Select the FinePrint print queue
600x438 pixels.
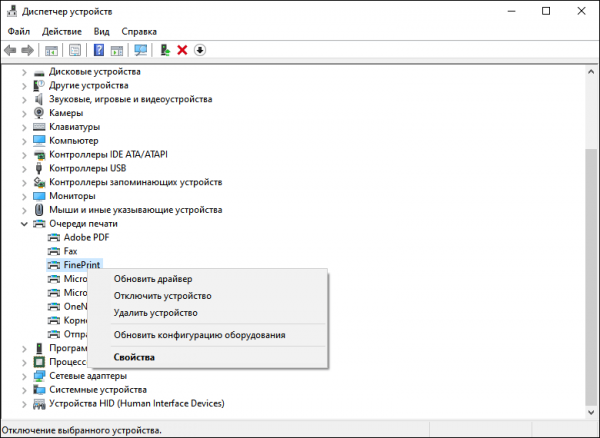pyautogui.click(x=82, y=265)
